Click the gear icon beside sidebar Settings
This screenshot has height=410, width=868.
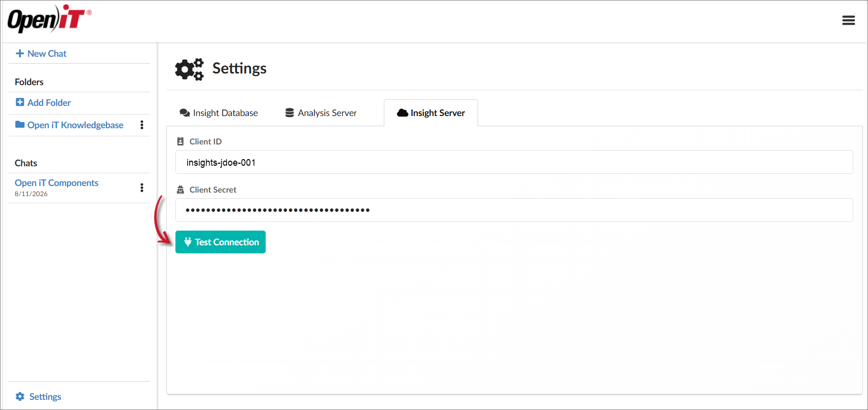click(20, 396)
